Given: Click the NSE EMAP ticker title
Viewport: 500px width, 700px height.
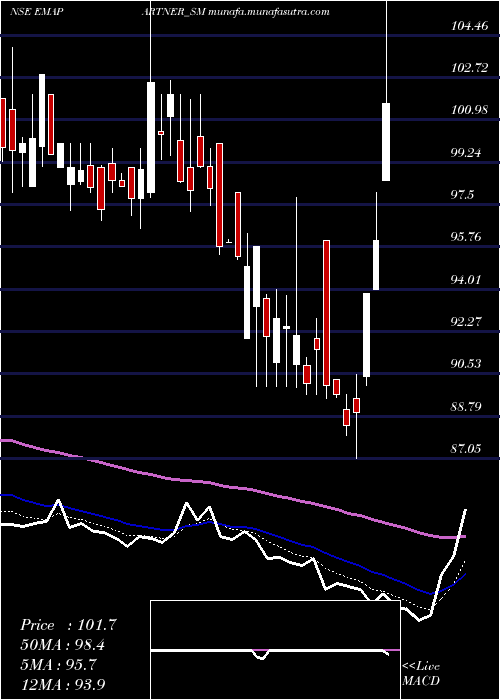Looking at the screenshot, I should [x=36, y=12].
